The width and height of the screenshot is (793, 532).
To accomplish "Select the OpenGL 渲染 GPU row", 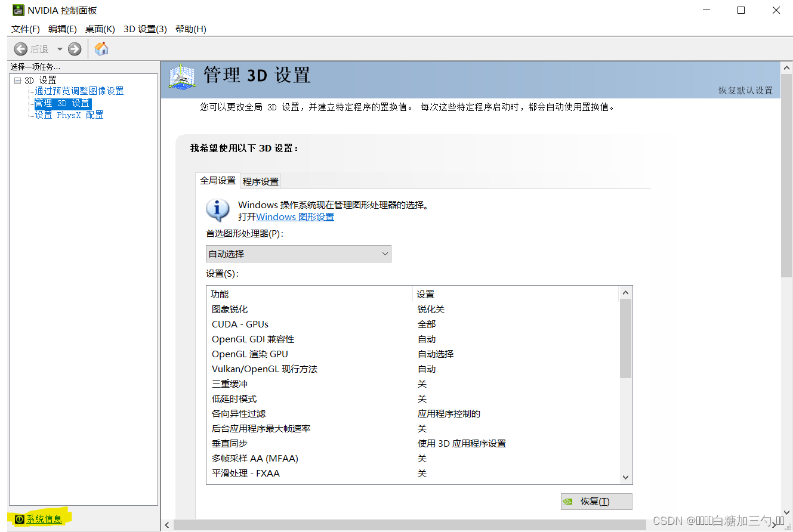I will point(414,354).
